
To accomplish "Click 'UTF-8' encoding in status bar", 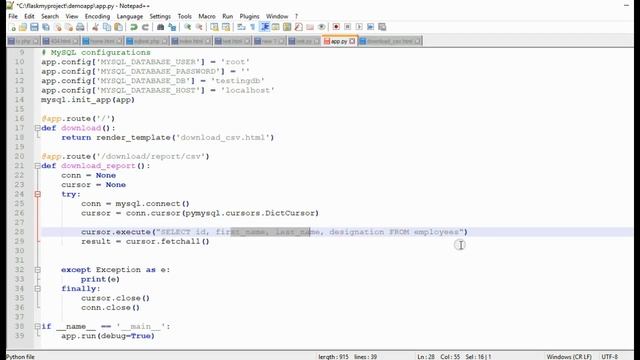I will click(x=610, y=356).
